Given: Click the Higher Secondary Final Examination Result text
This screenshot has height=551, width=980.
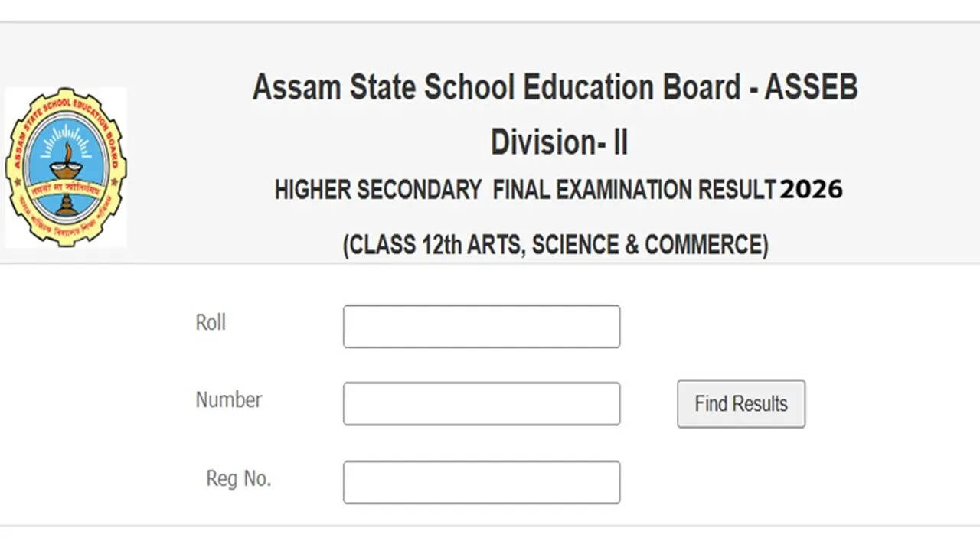Looking at the screenshot, I should point(525,190).
